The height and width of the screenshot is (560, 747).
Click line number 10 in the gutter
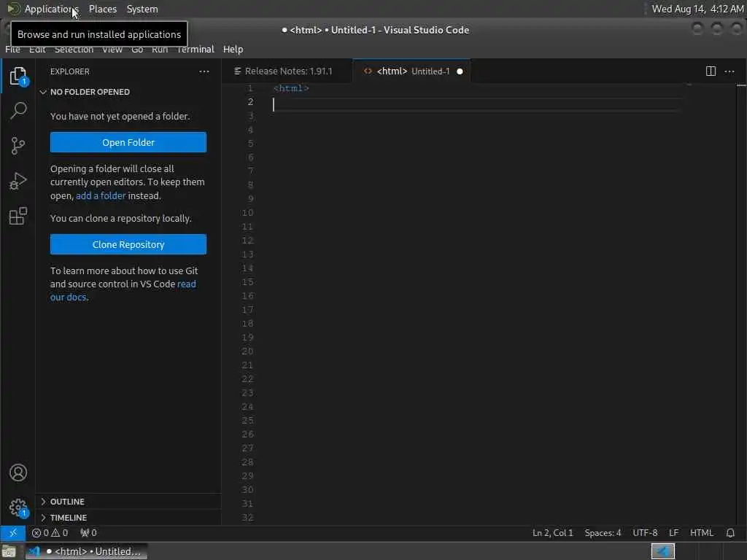click(247, 213)
